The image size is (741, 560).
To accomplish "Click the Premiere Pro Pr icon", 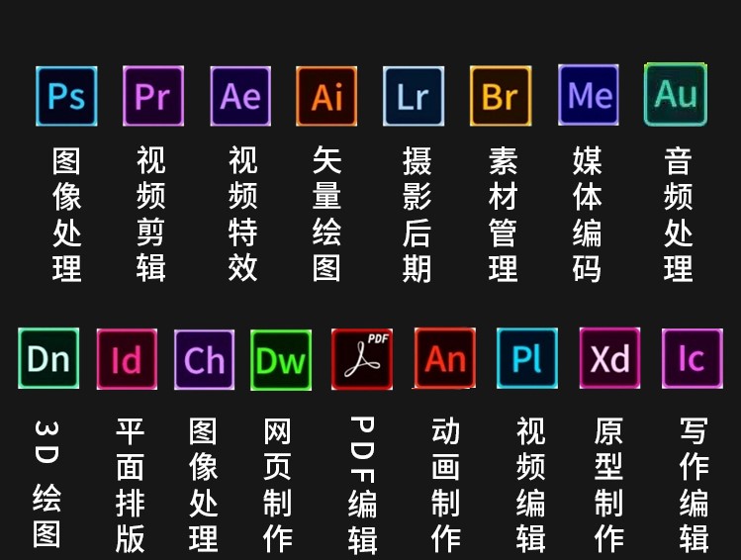I will (153, 96).
